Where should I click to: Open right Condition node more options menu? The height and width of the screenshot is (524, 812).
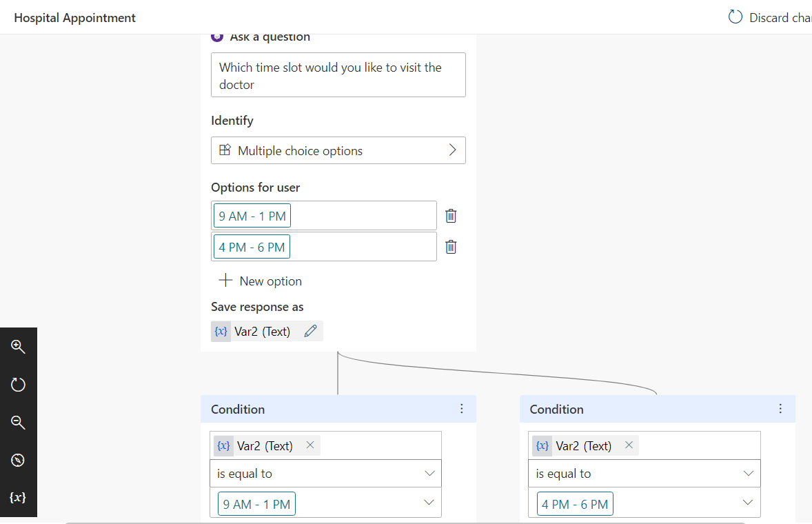click(780, 409)
